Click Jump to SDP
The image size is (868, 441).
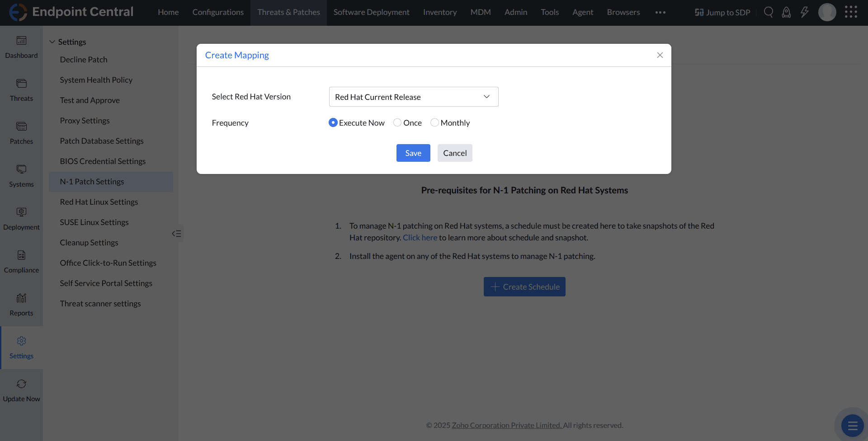click(722, 13)
